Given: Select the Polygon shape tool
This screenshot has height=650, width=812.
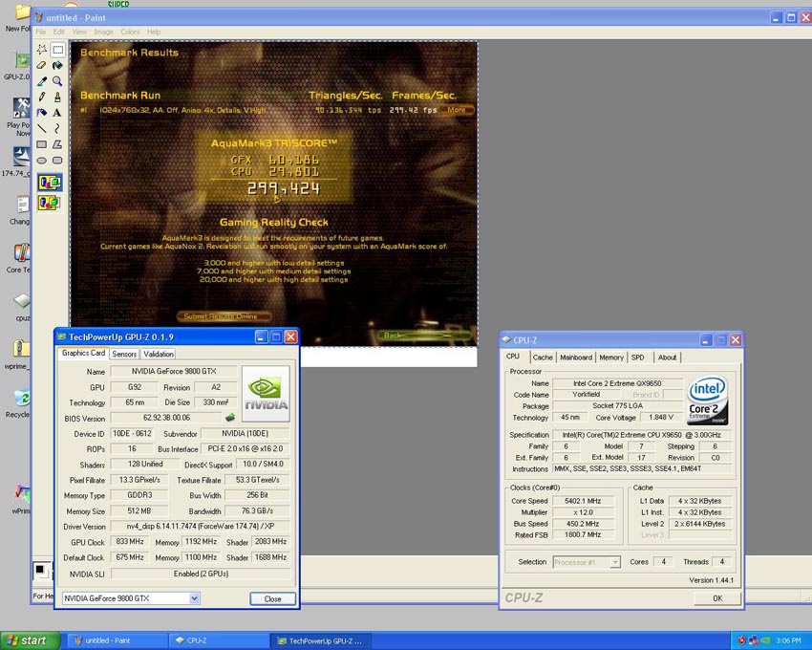Looking at the screenshot, I should pyautogui.click(x=57, y=144).
